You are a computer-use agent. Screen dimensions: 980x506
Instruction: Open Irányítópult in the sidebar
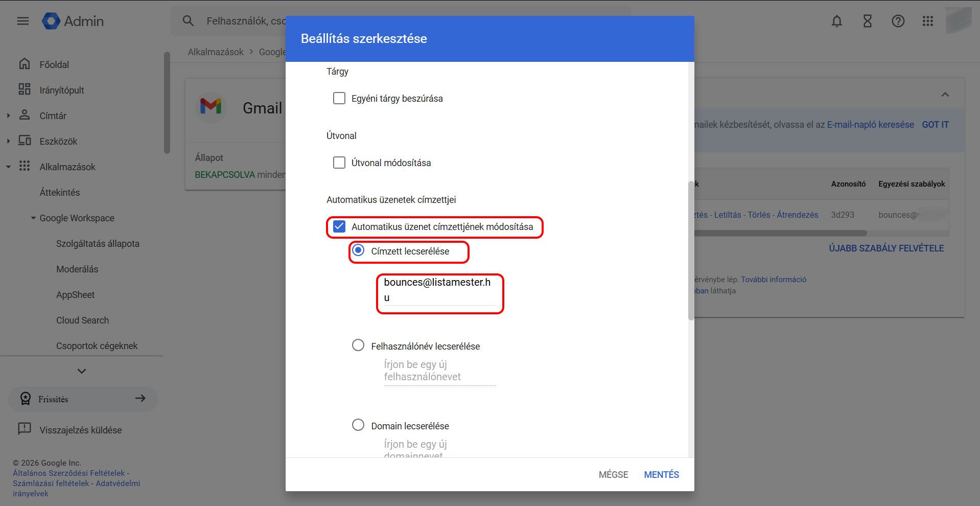tap(61, 90)
